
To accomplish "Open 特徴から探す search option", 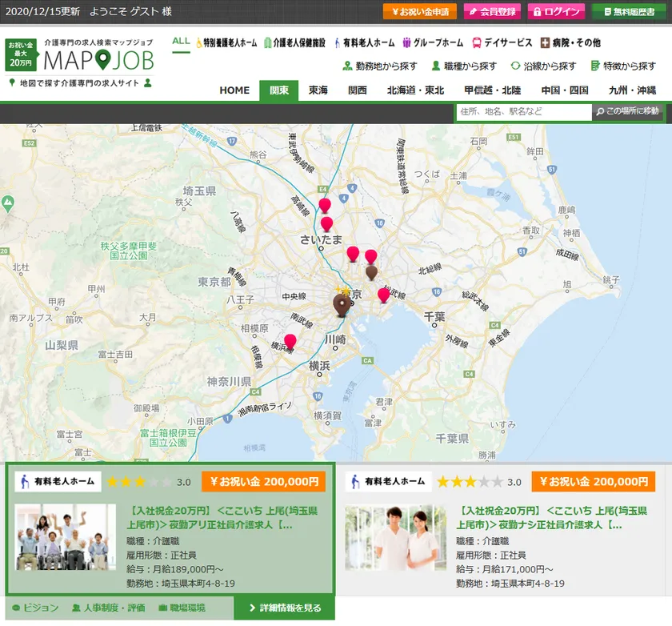I will click(622, 66).
